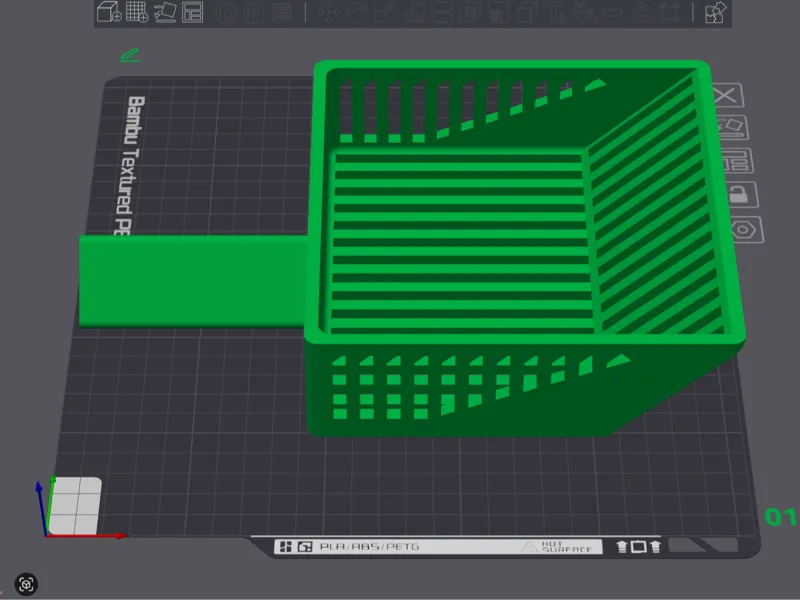This screenshot has height=600, width=800.
Task: Click the Add model cube icon
Action: pos(109,12)
